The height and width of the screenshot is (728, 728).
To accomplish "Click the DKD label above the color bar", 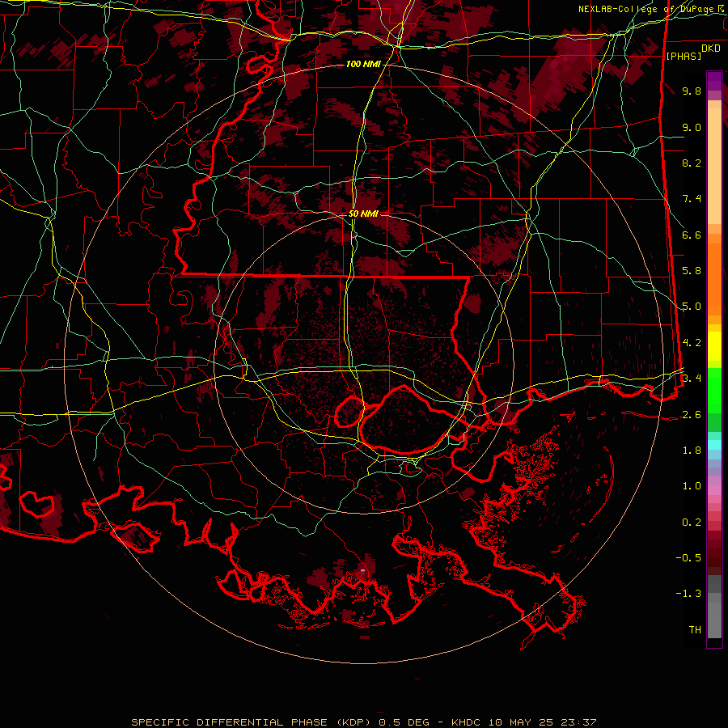I will click(x=710, y=49).
